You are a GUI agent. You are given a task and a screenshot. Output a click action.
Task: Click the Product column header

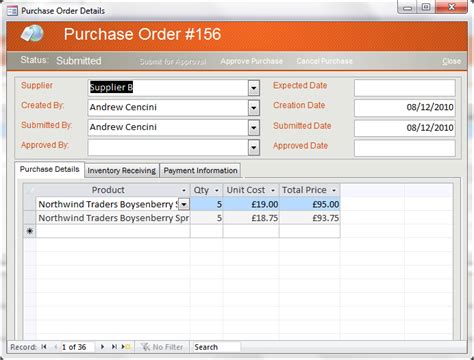point(107,190)
